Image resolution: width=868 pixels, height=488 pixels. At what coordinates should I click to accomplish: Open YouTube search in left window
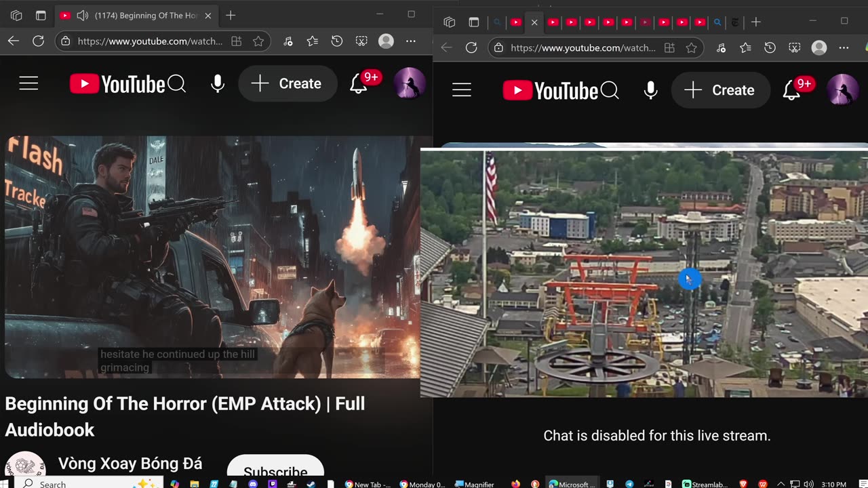coord(177,83)
